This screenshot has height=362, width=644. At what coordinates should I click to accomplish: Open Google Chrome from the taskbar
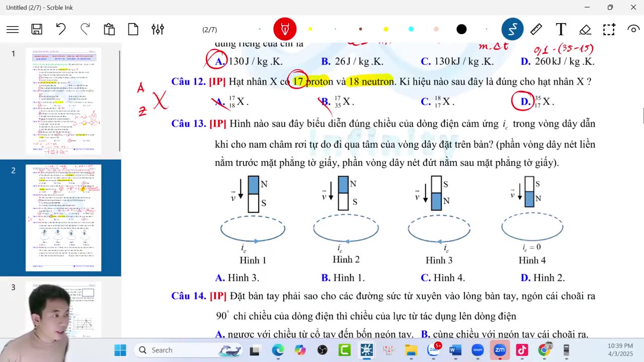point(544,349)
